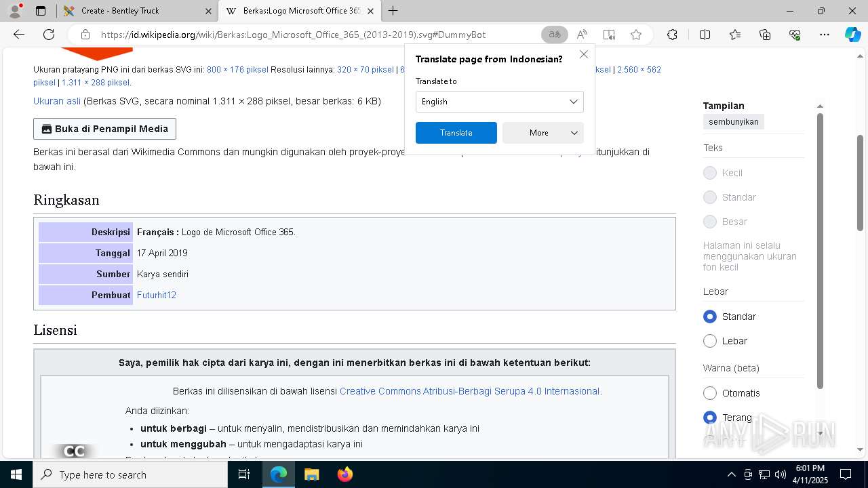The image size is (868, 488).
Task: Select Lebar width radio button
Action: coord(710,341)
